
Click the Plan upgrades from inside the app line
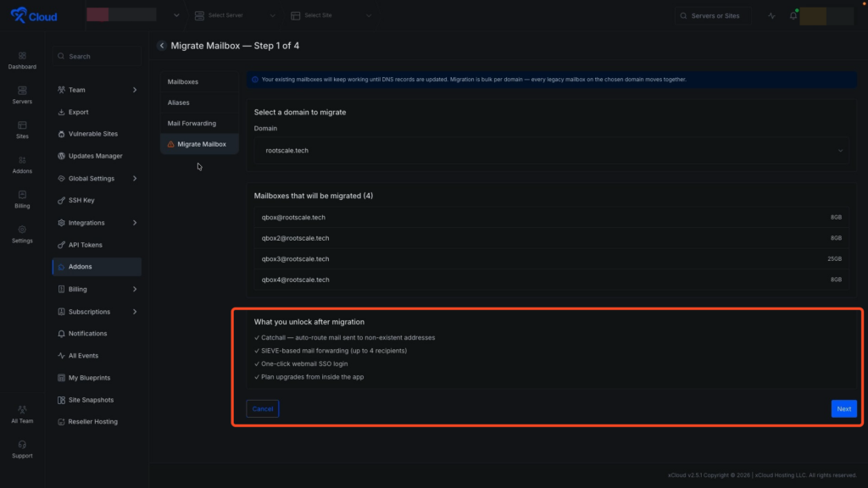tap(309, 377)
